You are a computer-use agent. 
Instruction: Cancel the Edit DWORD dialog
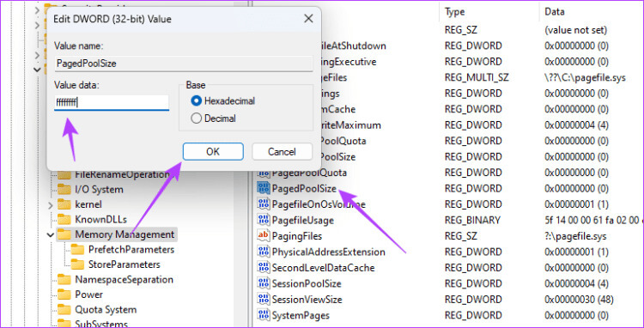point(282,151)
